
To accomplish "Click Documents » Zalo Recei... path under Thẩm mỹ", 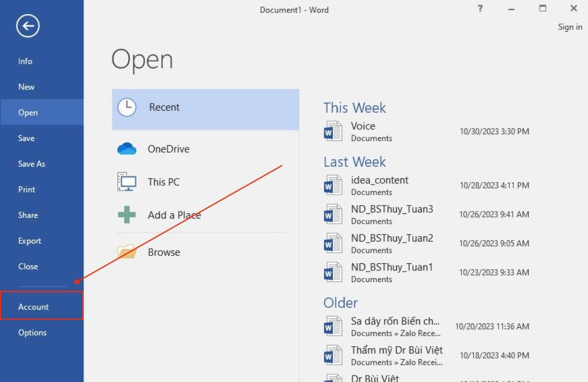I will pos(397,362).
